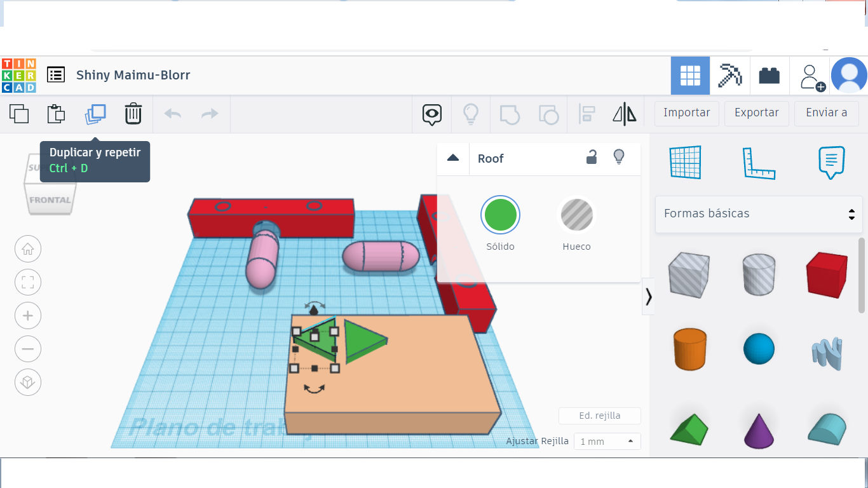Click the fit all in view button
The width and height of the screenshot is (868, 488).
pyautogui.click(x=28, y=282)
